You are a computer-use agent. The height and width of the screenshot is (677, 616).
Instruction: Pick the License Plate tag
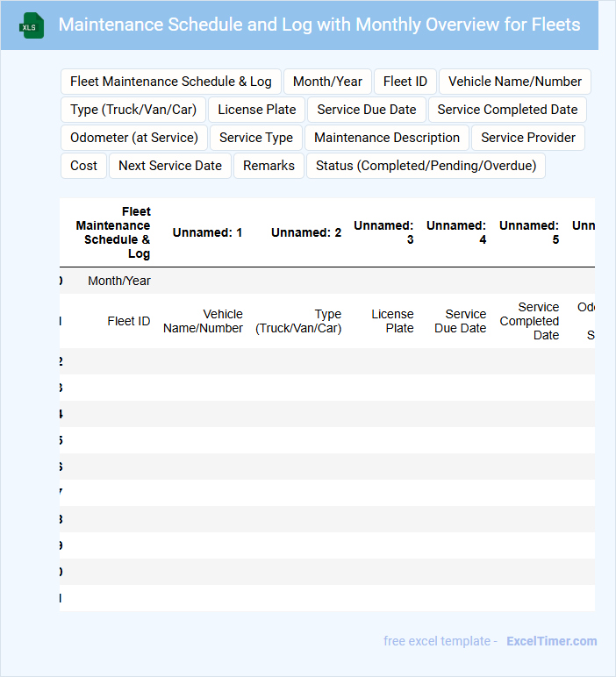(256, 110)
